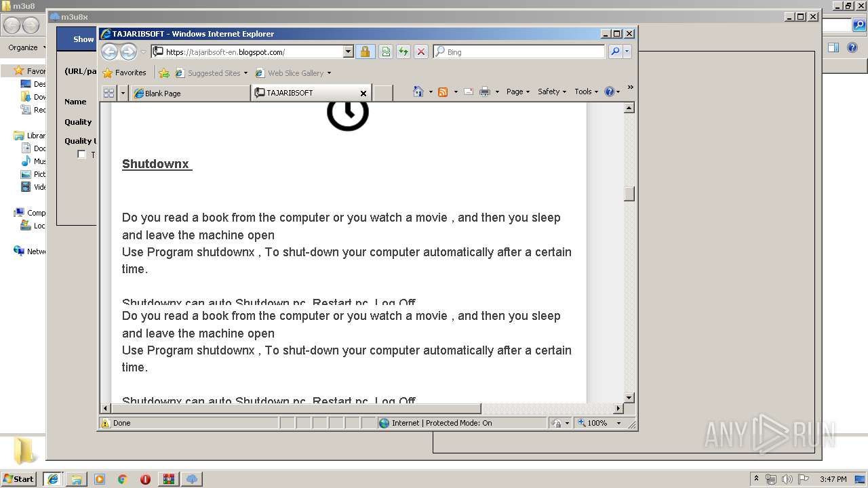Viewport: 868px width, 488px height.
Task: Open the security lock report icon
Action: [365, 52]
